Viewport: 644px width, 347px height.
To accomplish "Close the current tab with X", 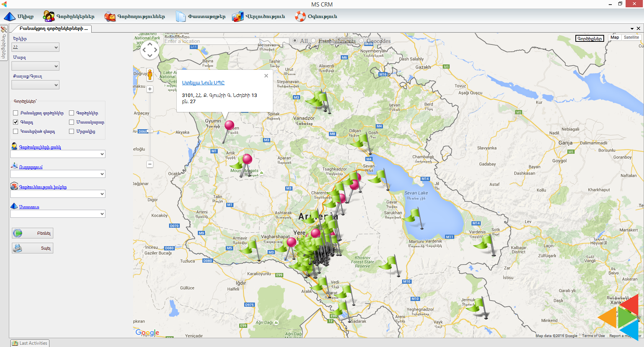I will pos(638,28).
